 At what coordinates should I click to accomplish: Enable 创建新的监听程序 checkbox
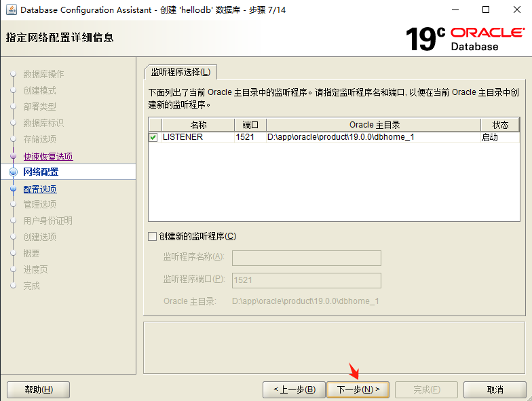(152, 236)
